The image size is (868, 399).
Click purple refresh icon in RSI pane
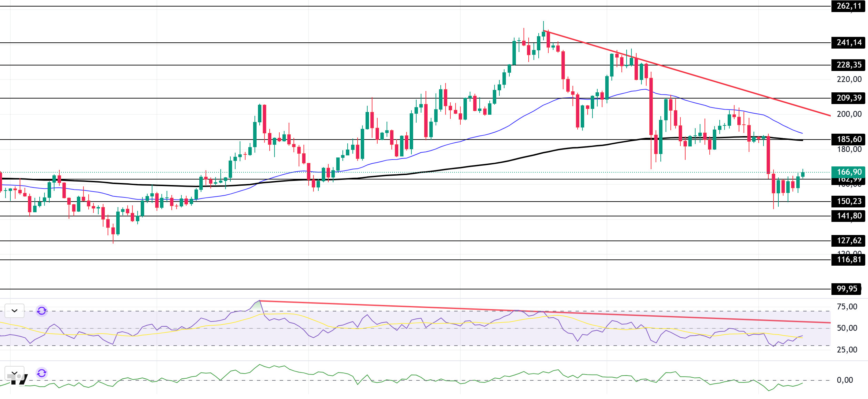[42, 311]
